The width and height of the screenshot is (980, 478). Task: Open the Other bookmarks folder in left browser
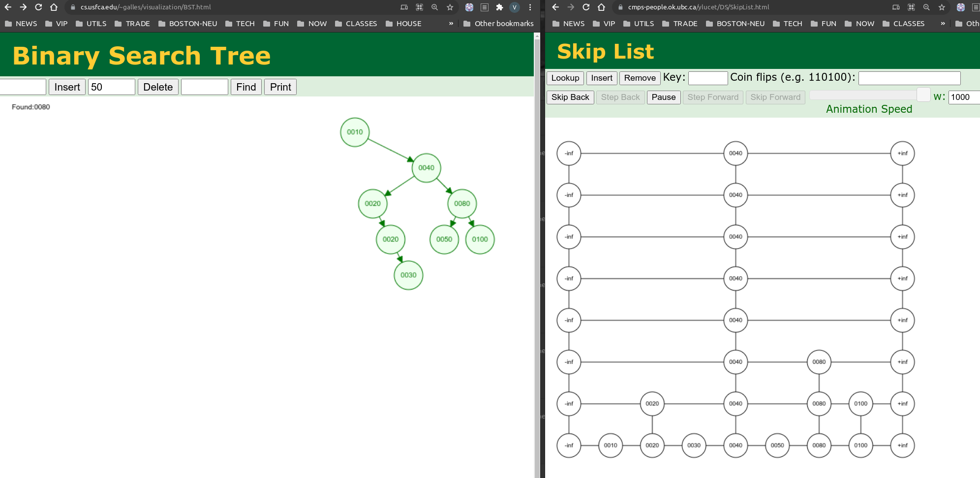[x=498, y=24]
